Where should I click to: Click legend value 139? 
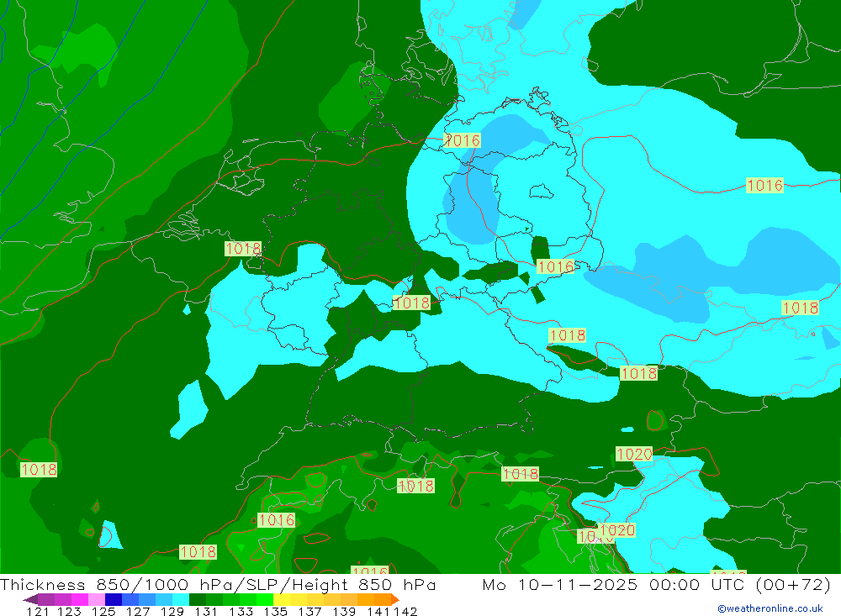[344, 611]
